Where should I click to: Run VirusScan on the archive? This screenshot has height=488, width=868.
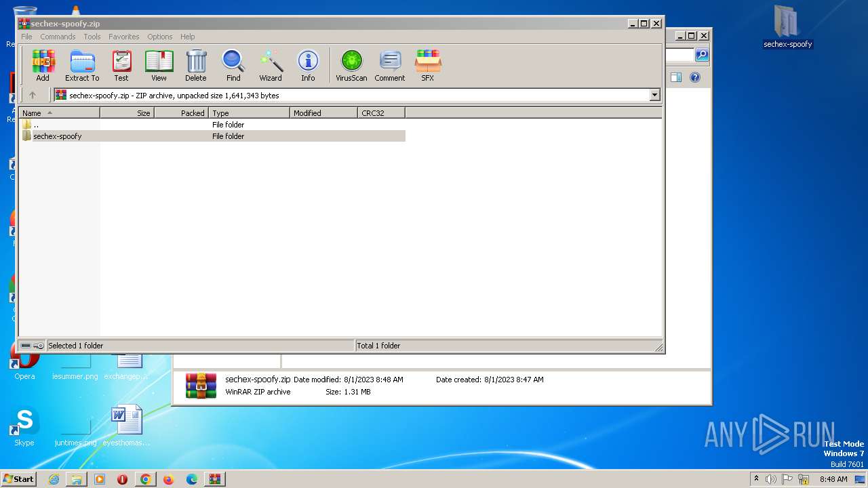(x=351, y=66)
